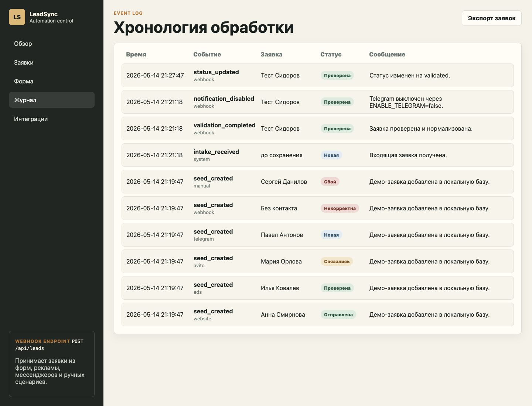Click the WEBHOOK ENDPOINT label
The image size is (532, 406).
point(42,341)
